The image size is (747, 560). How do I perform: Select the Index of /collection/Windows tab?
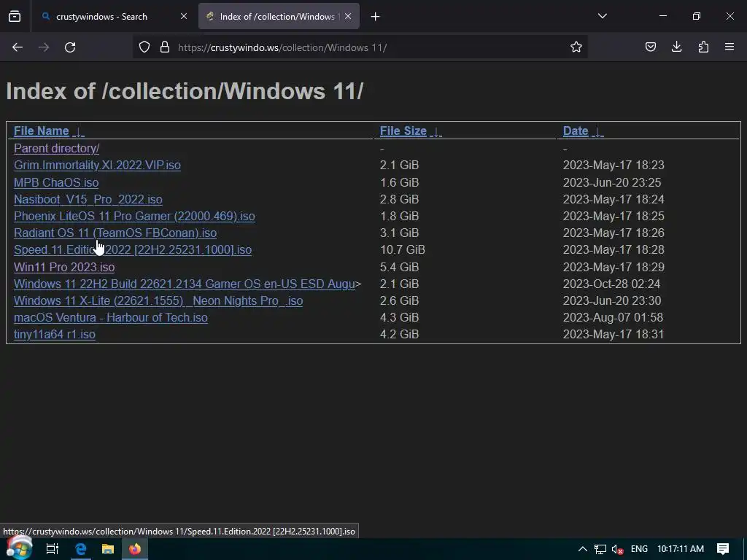[x=279, y=17]
